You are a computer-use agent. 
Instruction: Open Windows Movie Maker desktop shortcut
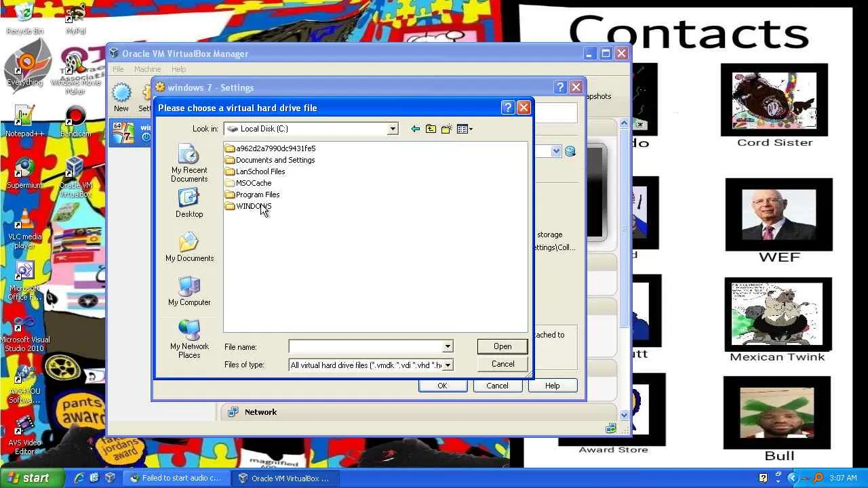click(x=75, y=73)
